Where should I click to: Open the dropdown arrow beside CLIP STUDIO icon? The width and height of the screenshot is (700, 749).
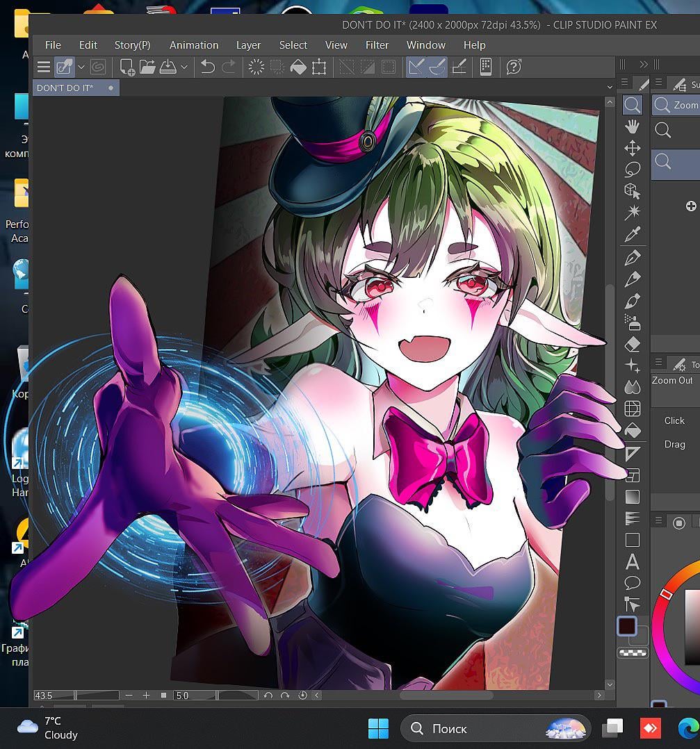pos(81,67)
